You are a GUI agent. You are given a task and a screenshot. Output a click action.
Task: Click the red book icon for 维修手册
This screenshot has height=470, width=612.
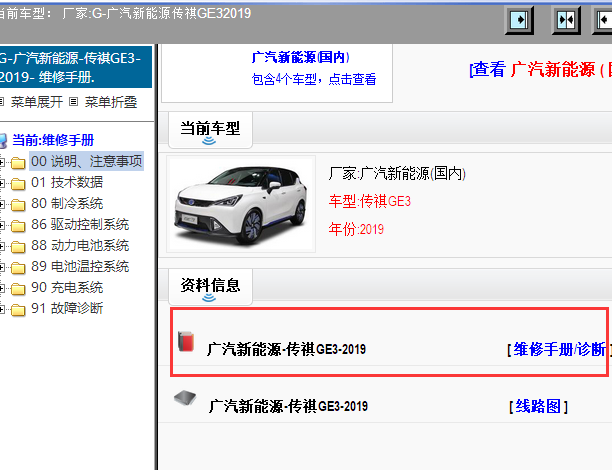(186, 341)
